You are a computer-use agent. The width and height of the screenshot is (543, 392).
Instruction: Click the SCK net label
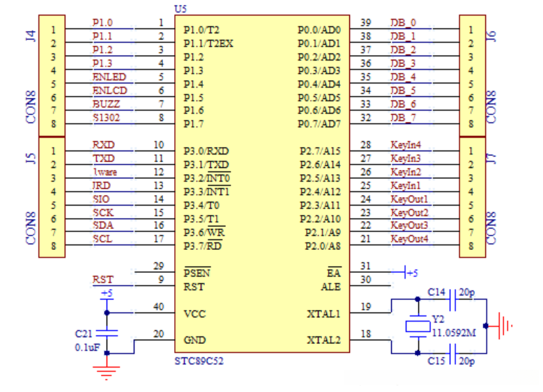[x=103, y=213]
